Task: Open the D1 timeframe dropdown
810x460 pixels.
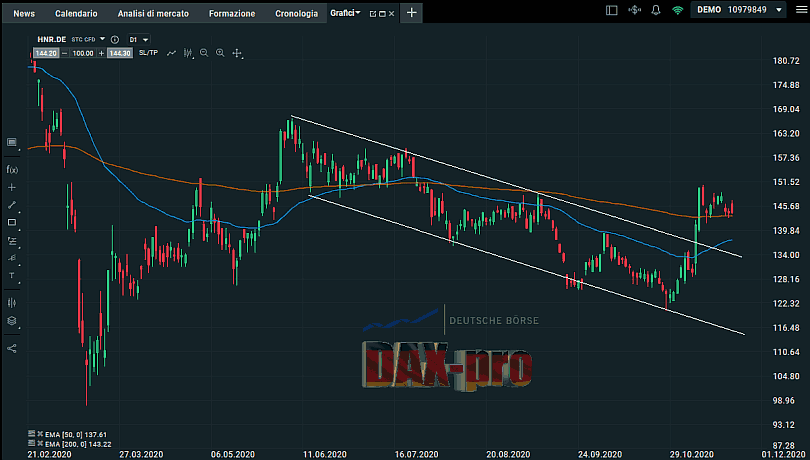Action: point(138,39)
